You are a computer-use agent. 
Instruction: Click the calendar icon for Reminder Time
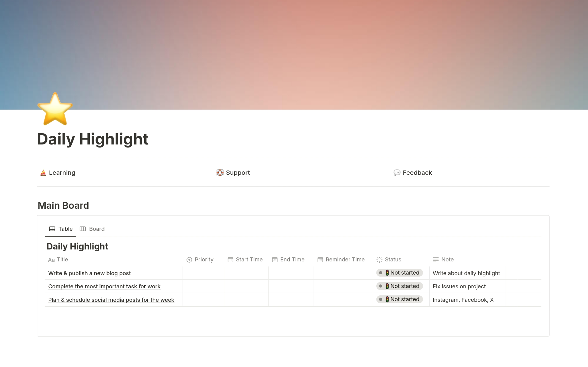320,260
